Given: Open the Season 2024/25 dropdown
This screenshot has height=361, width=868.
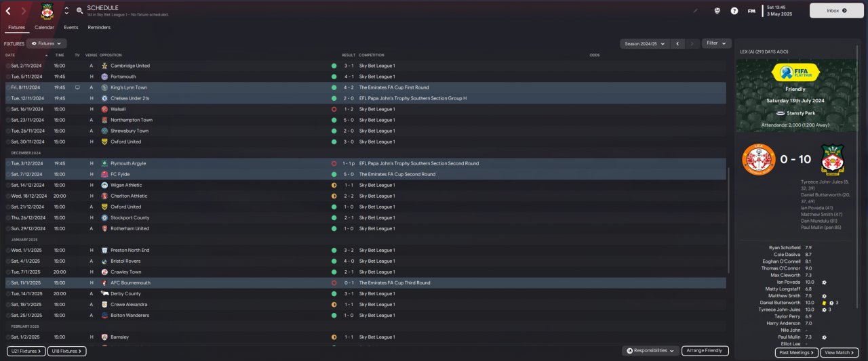Looking at the screenshot, I should 644,43.
